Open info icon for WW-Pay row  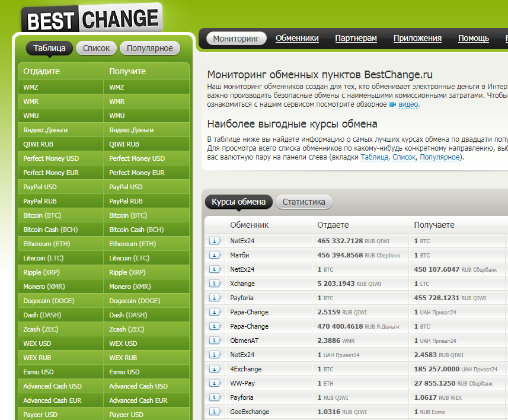point(215,383)
